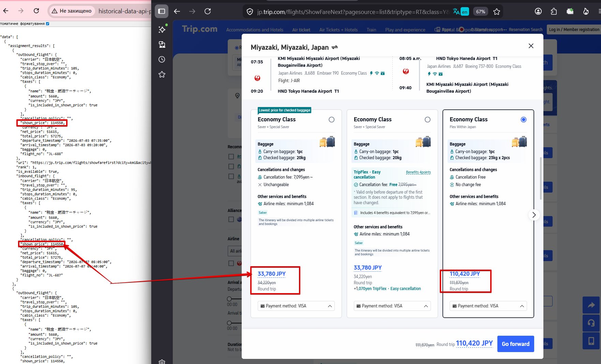Click the fare dialog vertical scrollbar

coord(541,178)
